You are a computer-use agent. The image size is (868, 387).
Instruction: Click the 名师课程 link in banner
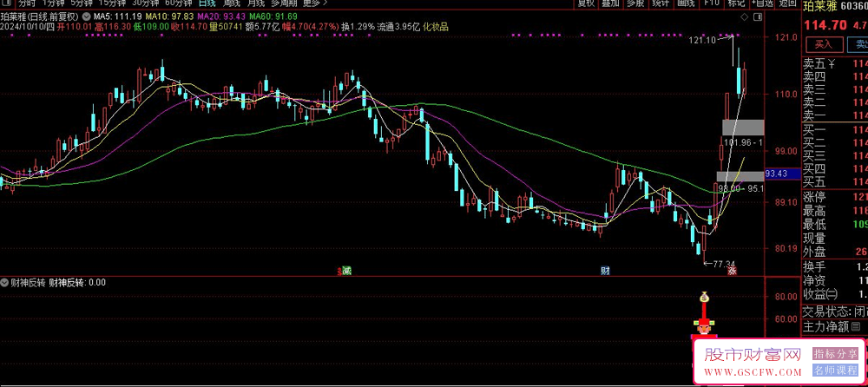coord(835,370)
